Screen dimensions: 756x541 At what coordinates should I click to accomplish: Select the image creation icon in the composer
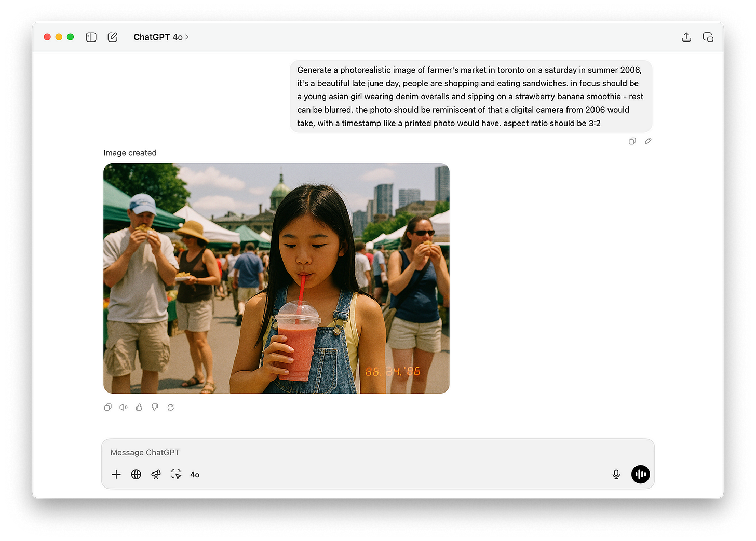pyautogui.click(x=176, y=474)
